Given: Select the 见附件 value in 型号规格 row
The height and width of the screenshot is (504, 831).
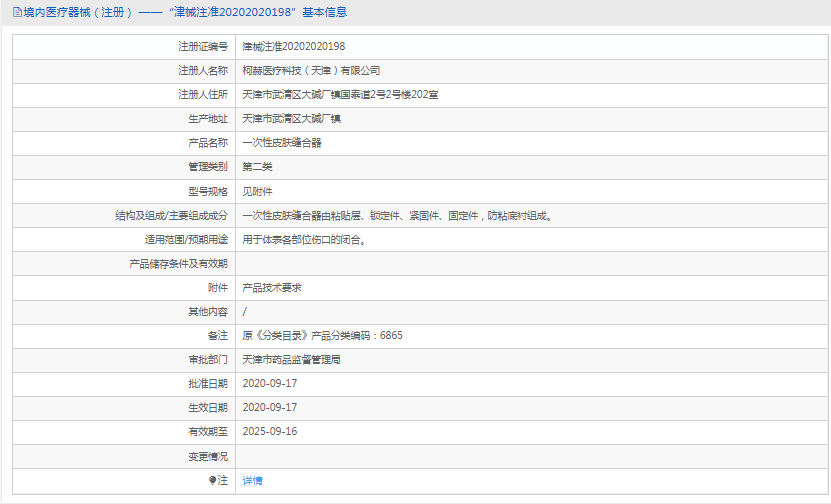Looking at the screenshot, I should click(257, 191).
